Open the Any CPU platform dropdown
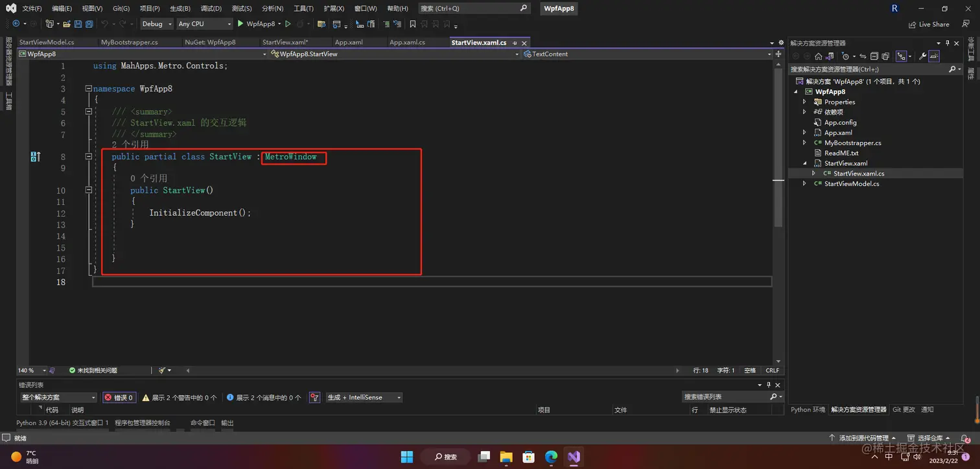Viewport: 980px width, 469px height. (x=204, y=24)
